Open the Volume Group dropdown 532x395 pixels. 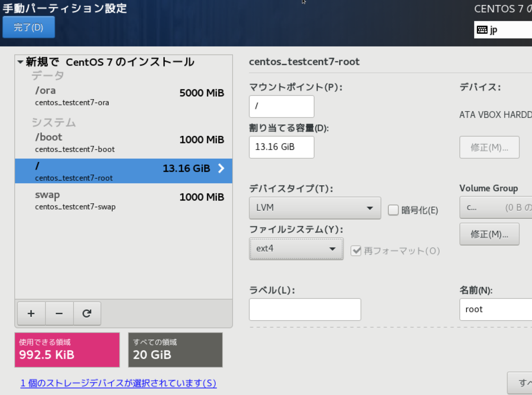[x=496, y=207]
